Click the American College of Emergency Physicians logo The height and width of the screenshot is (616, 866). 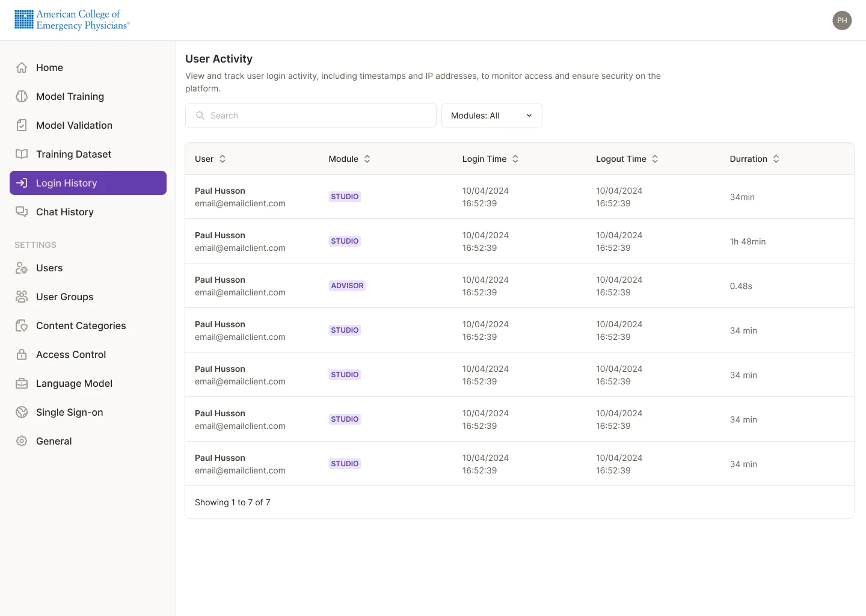pos(72,20)
